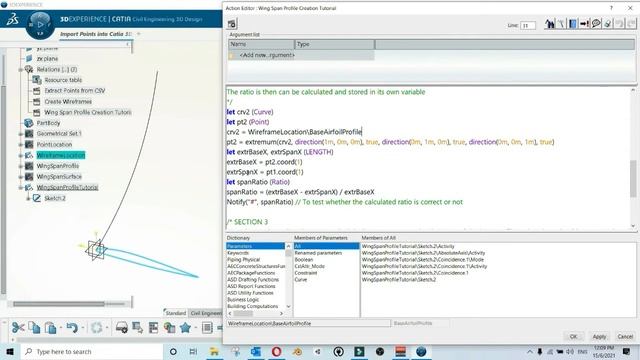The width and height of the screenshot is (640, 360).
Task: Select 'Create Wireframes' in tree
Action: click(x=68, y=101)
